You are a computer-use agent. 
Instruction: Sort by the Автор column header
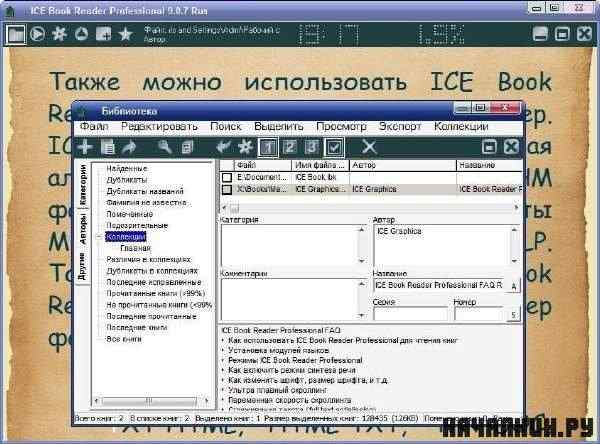(403, 165)
